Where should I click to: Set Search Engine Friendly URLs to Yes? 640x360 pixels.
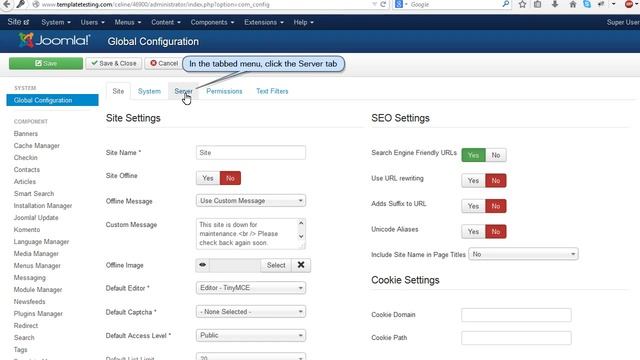point(473,155)
